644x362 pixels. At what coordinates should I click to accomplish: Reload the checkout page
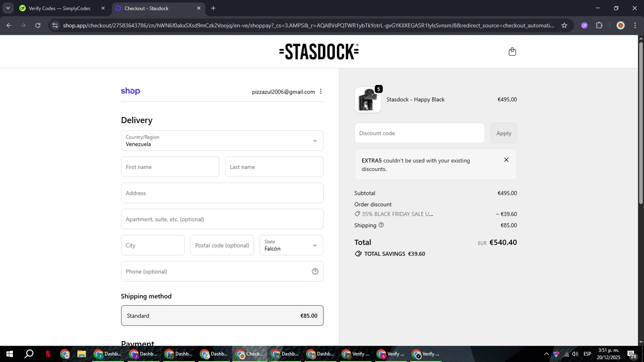[x=38, y=25]
